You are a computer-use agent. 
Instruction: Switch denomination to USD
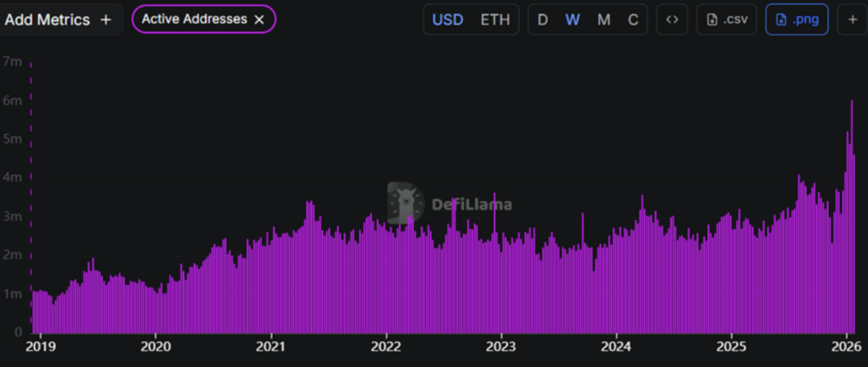click(448, 20)
